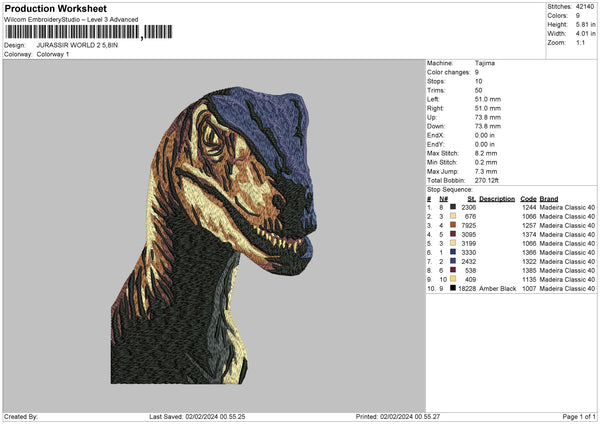This screenshot has height=424, width=600.
Task: Click the 'Left:' label
Action: [433, 99]
